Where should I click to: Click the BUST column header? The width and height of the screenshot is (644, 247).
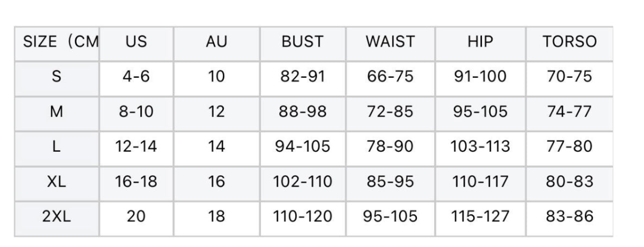(x=302, y=42)
